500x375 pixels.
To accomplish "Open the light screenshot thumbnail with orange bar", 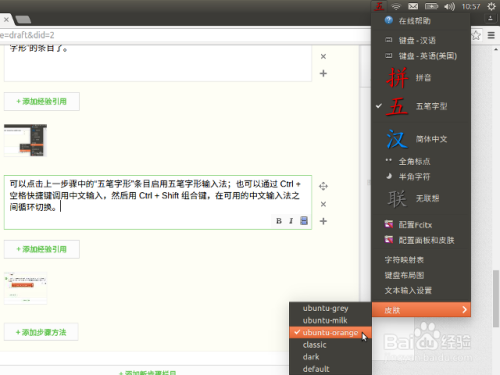I will (x=25, y=288).
